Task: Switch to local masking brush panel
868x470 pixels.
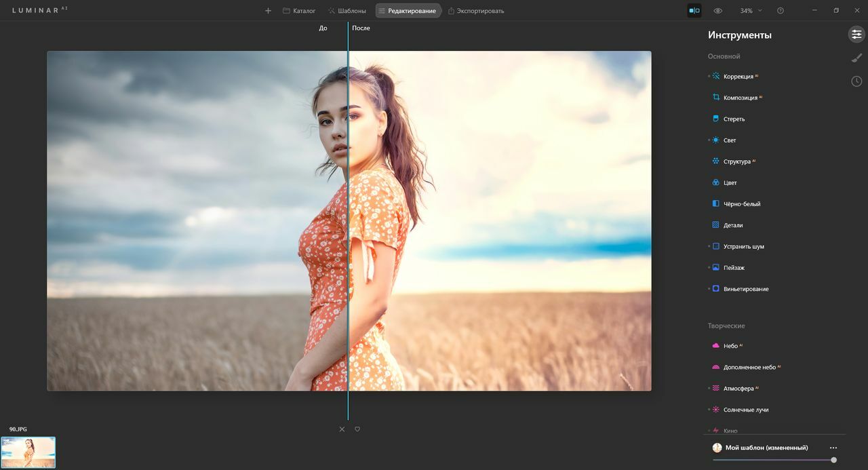Action: [x=856, y=58]
